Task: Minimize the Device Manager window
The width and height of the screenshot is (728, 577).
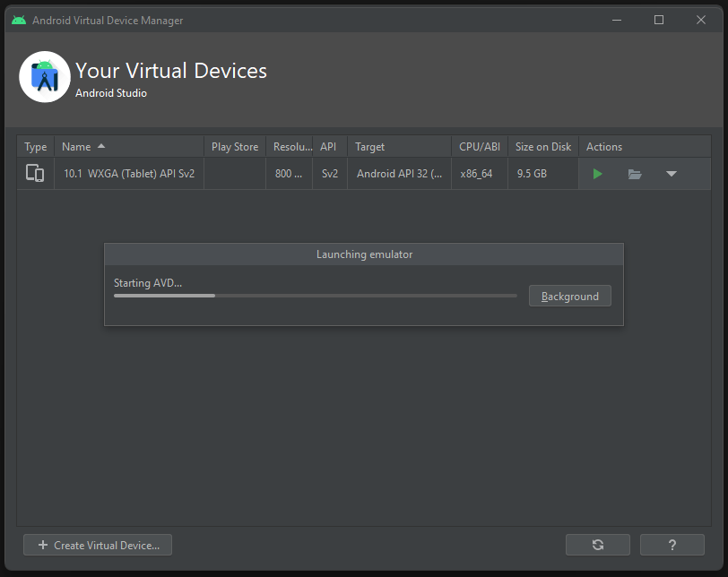Action: (617, 20)
